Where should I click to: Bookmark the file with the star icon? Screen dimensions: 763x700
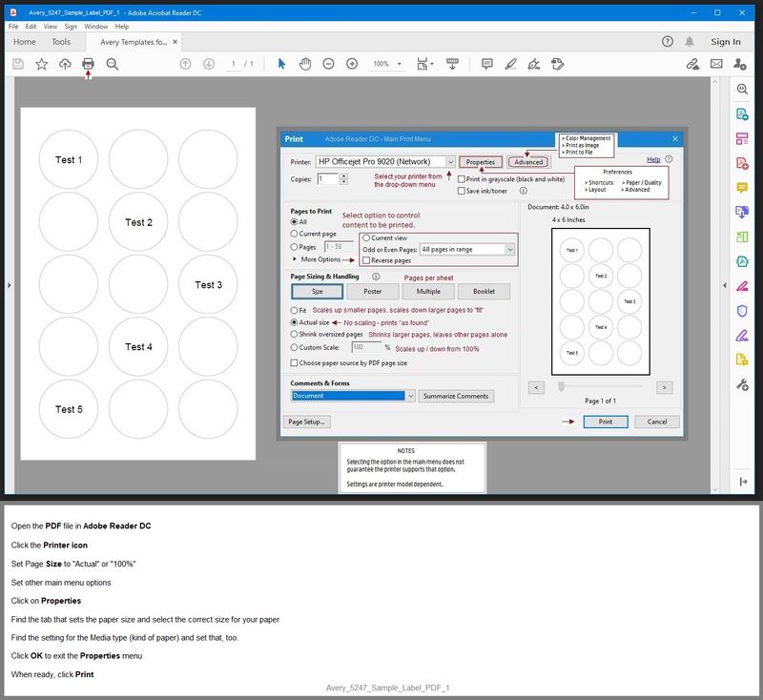pyautogui.click(x=41, y=64)
